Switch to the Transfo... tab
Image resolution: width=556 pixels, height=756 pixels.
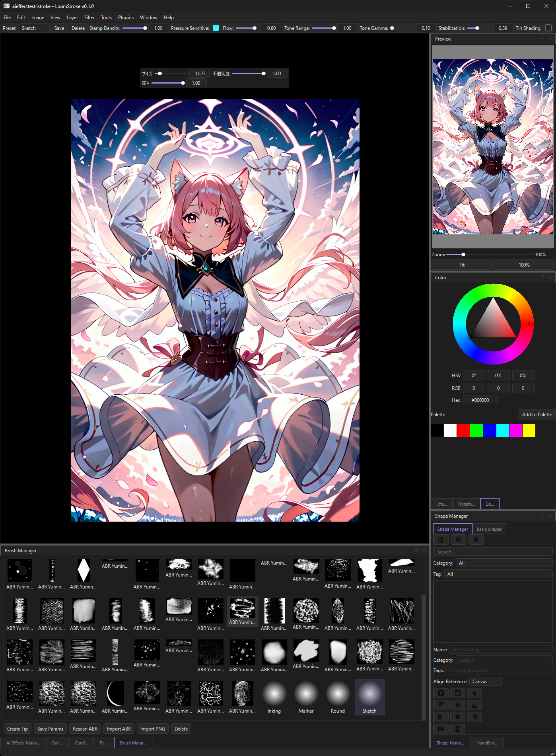point(466,504)
